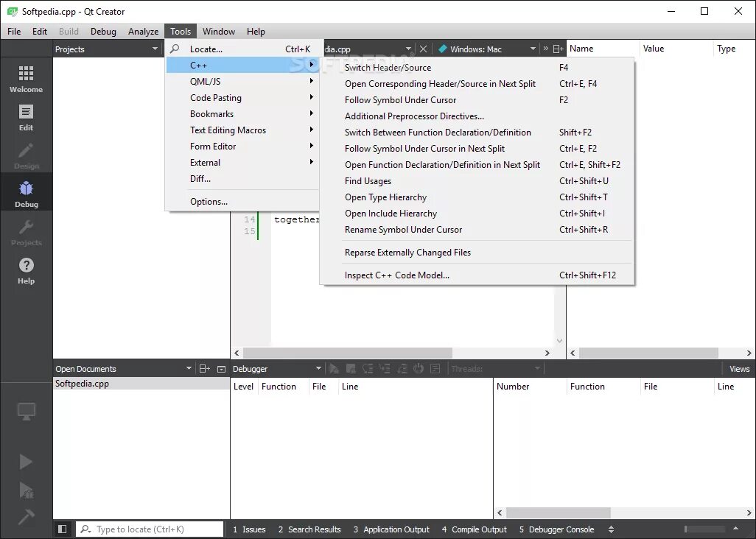This screenshot has width=756, height=539.
Task: Click the search magnifier in locator field
Action: 85,529
